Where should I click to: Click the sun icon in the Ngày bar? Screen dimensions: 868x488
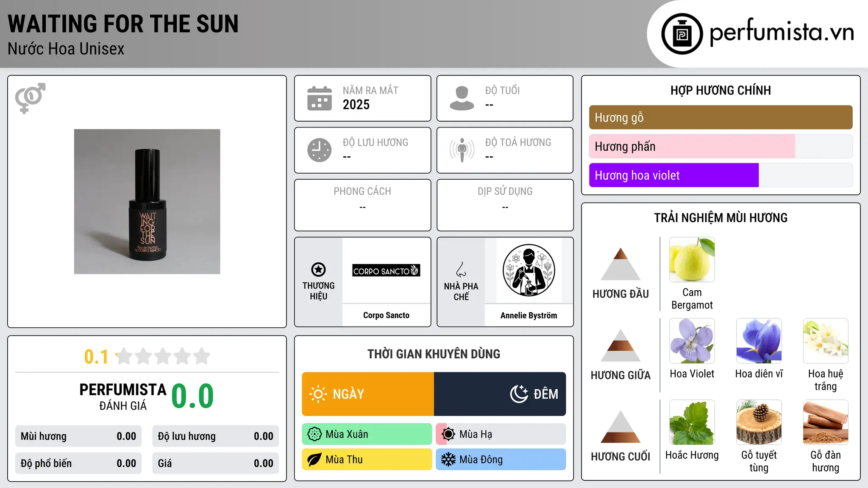click(x=318, y=394)
